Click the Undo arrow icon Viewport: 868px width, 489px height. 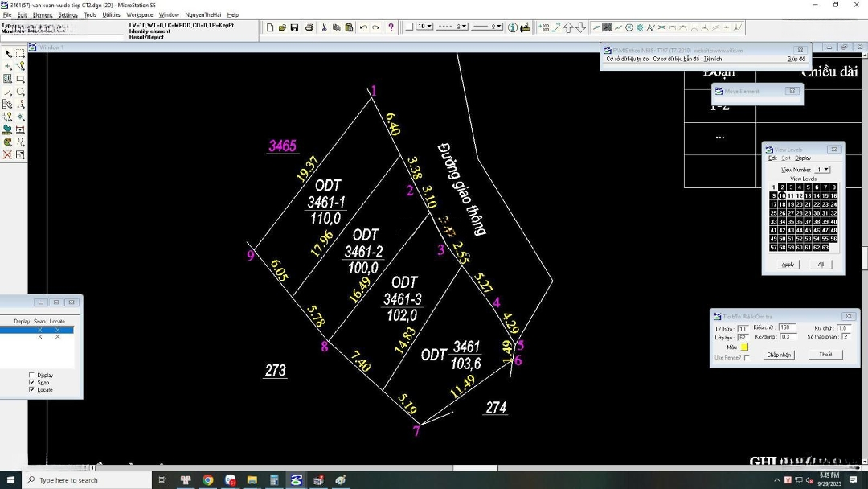[x=363, y=27]
